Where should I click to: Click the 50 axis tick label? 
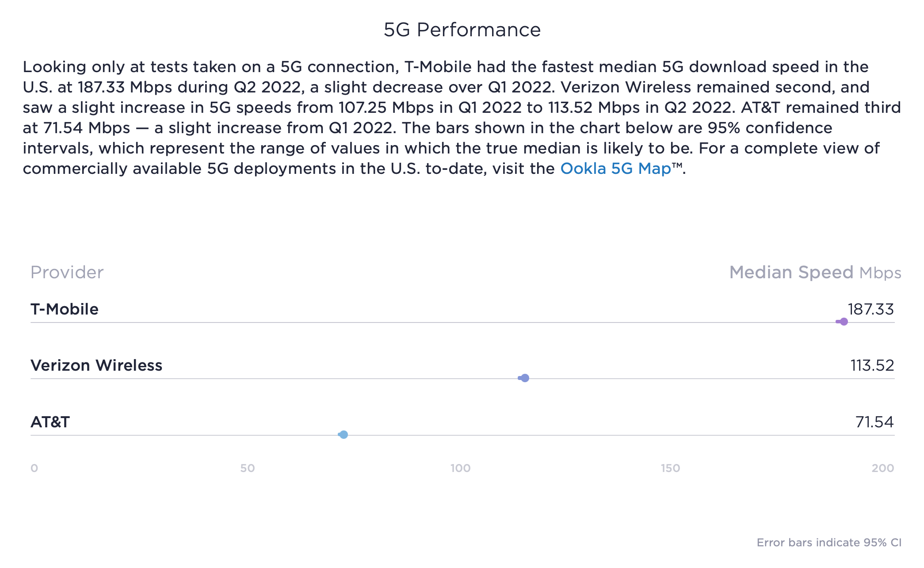(248, 468)
